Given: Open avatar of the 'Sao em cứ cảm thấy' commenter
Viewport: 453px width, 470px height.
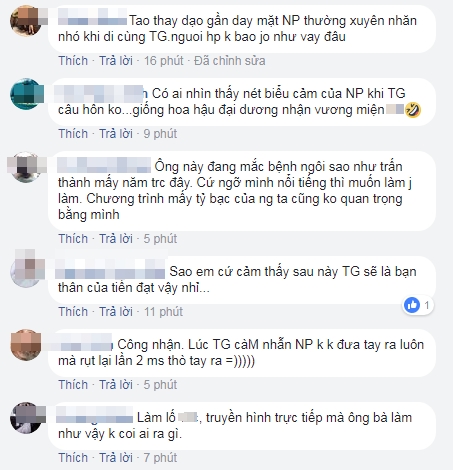Looking at the screenshot, I should click(26, 272).
